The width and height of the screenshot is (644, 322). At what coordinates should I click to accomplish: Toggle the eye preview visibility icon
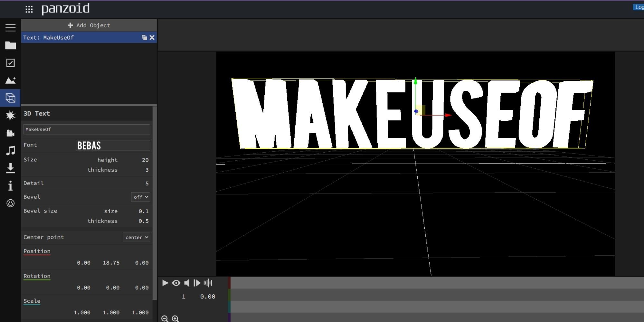(176, 283)
